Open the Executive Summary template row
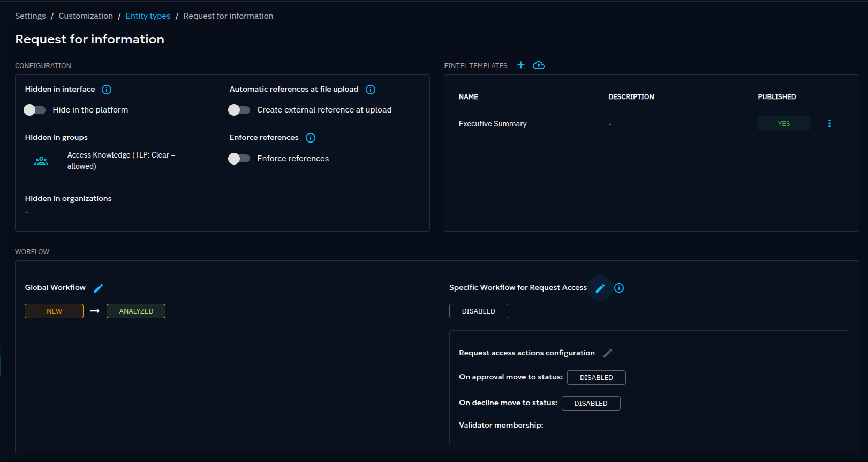This screenshot has height=462, width=868. 493,124
